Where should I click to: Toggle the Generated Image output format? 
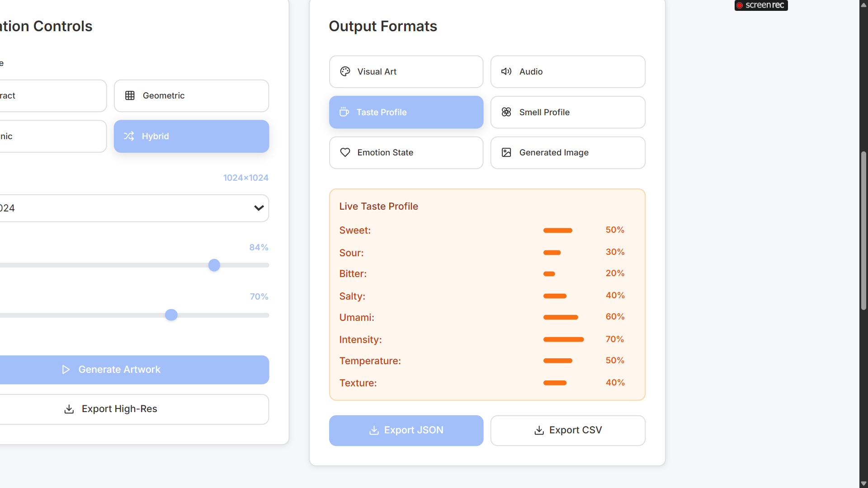(568, 153)
